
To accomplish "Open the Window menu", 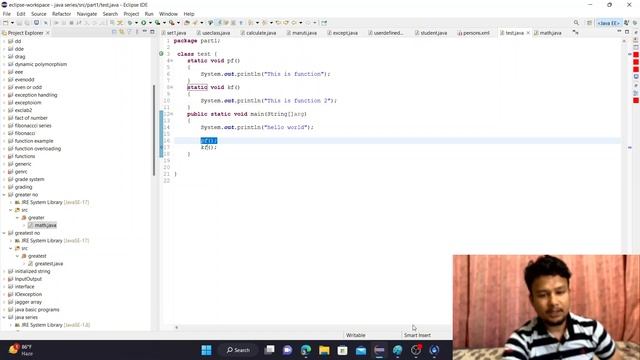I will tap(168, 14).
